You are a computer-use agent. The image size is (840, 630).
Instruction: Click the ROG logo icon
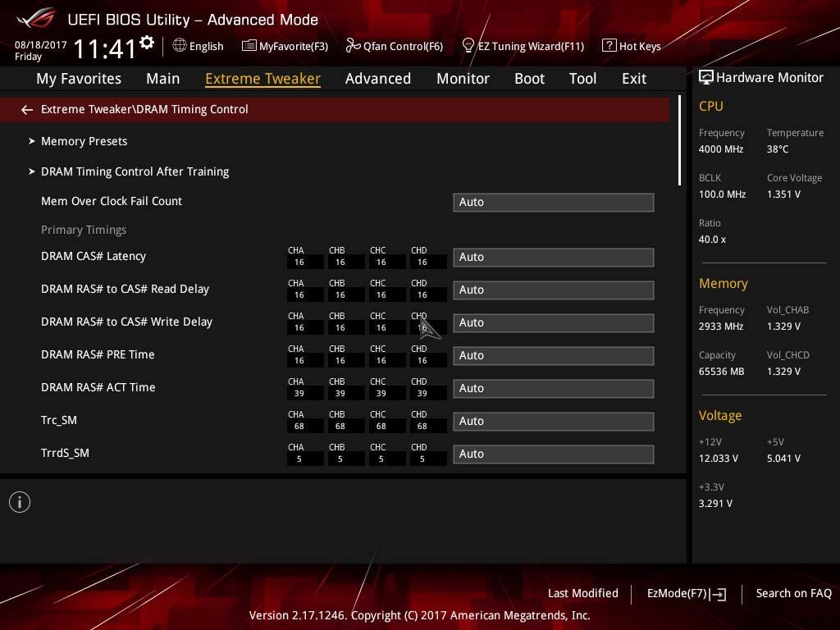tap(35, 18)
